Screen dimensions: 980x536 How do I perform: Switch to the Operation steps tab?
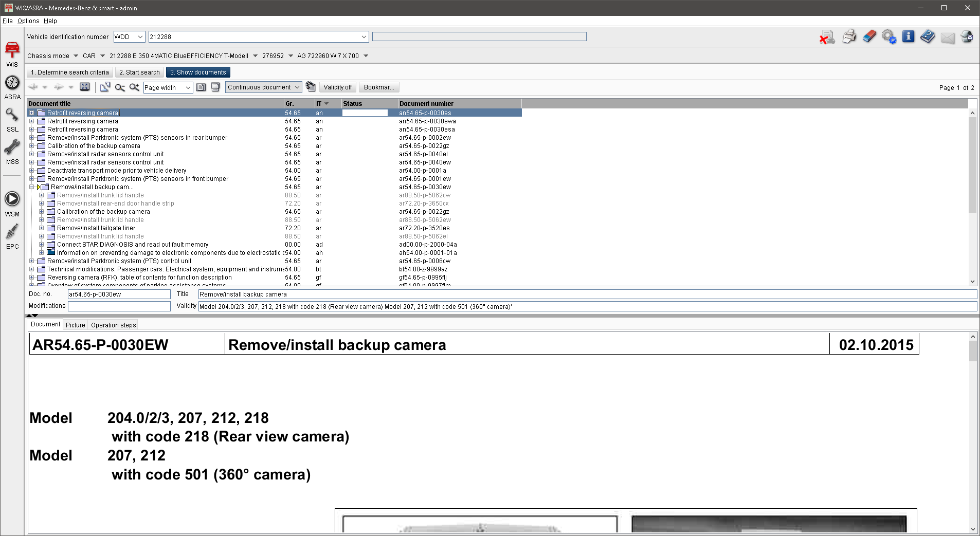point(113,325)
